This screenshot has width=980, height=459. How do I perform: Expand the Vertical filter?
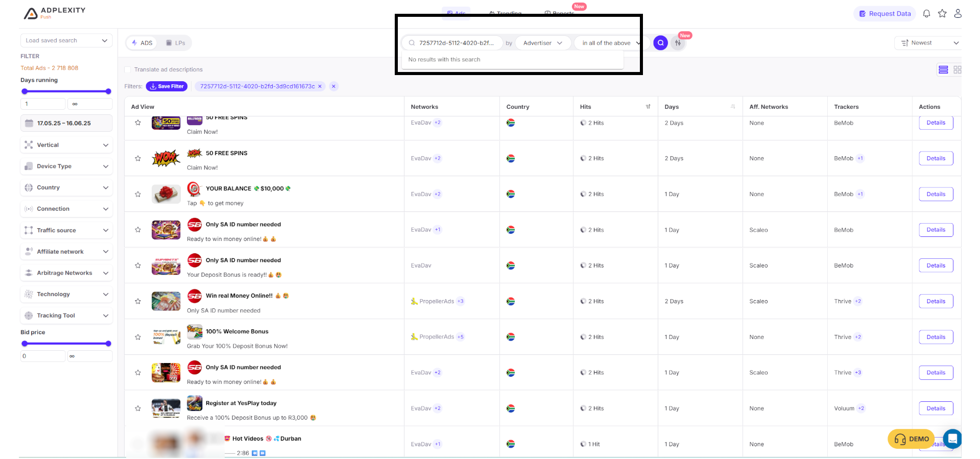coord(66,145)
